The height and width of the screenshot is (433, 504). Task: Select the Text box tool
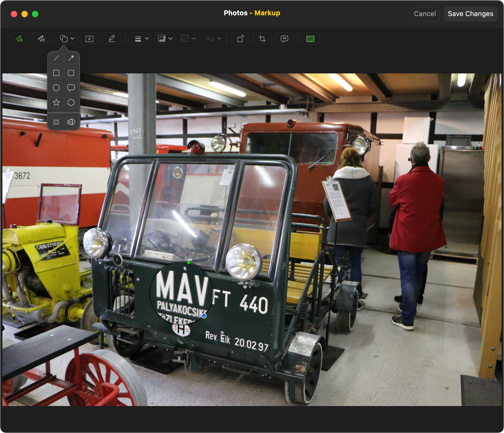90,39
